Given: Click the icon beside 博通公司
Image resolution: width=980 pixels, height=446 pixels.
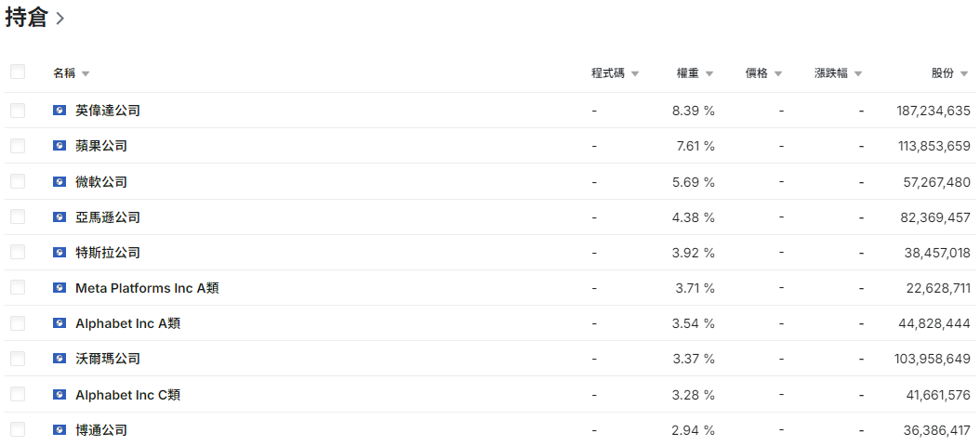Looking at the screenshot, I should point(60,430).
